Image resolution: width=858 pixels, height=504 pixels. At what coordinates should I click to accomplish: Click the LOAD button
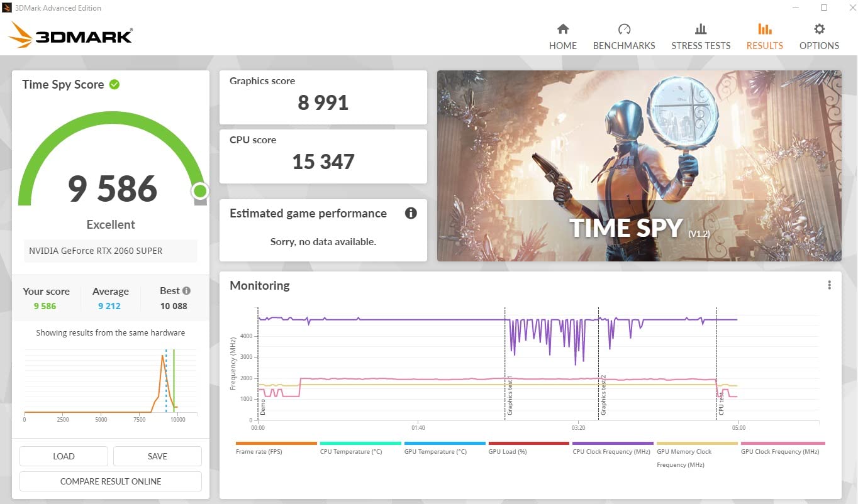coord(64,456)
